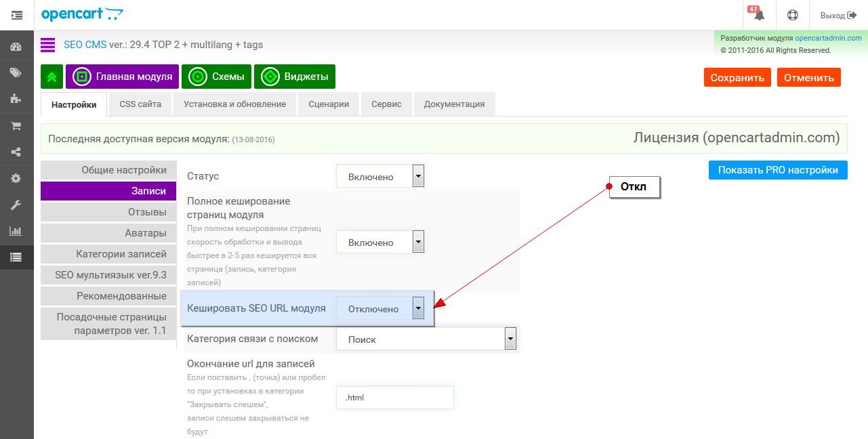
Task: Save settings with Сохранить
Action: click(x=737, y=77)
